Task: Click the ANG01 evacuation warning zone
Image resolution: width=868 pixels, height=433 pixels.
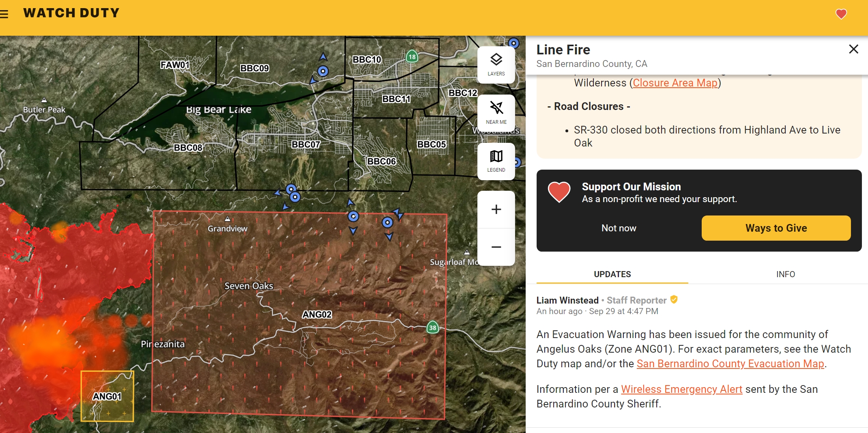Action: coord(107,396)
